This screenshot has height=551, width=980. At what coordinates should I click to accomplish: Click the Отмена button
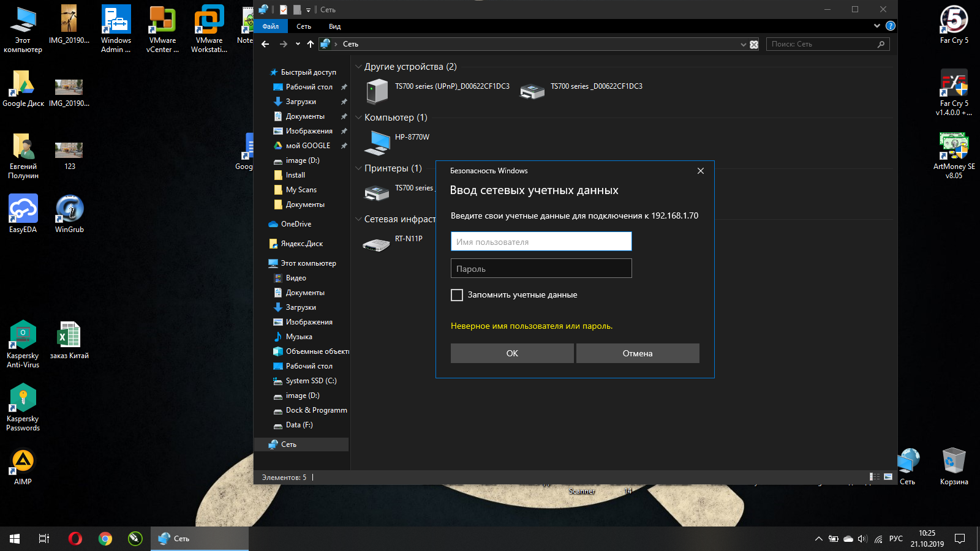click(x=637, y=353)
